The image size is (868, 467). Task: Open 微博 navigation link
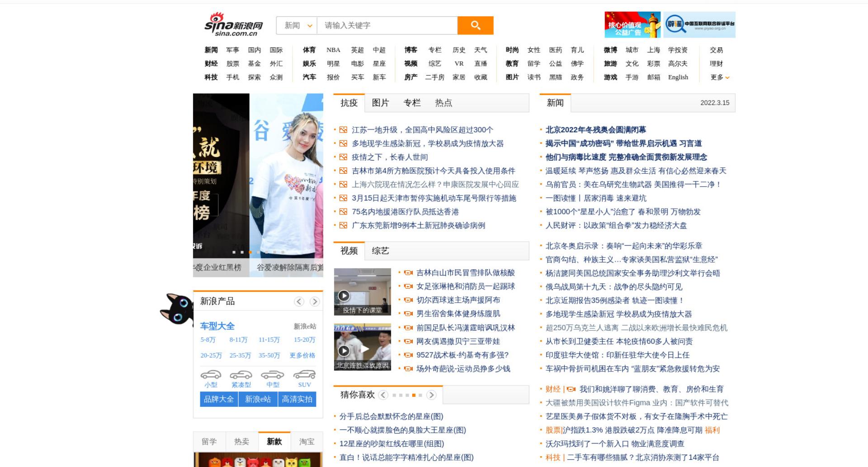(x=610, y=50)
